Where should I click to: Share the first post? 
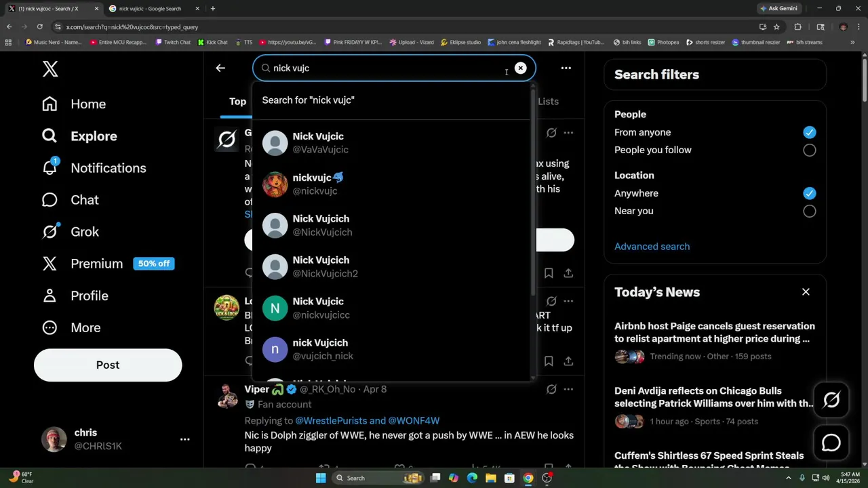pyautogui.click(x=568, y=273)
